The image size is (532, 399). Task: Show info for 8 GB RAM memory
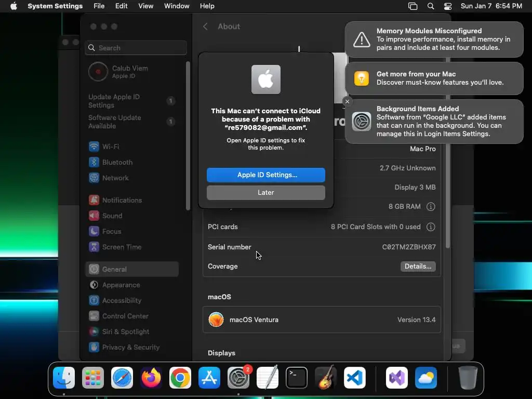[431, 207]
